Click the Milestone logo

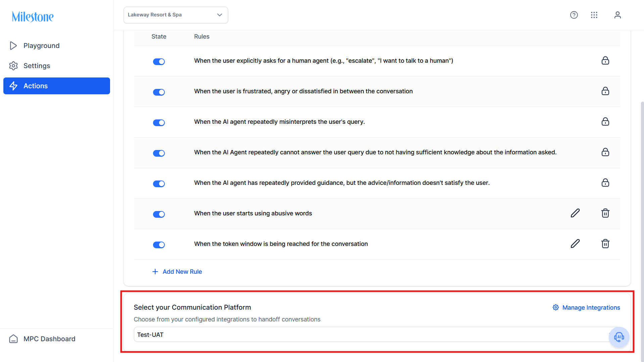[x=33, y=16]
